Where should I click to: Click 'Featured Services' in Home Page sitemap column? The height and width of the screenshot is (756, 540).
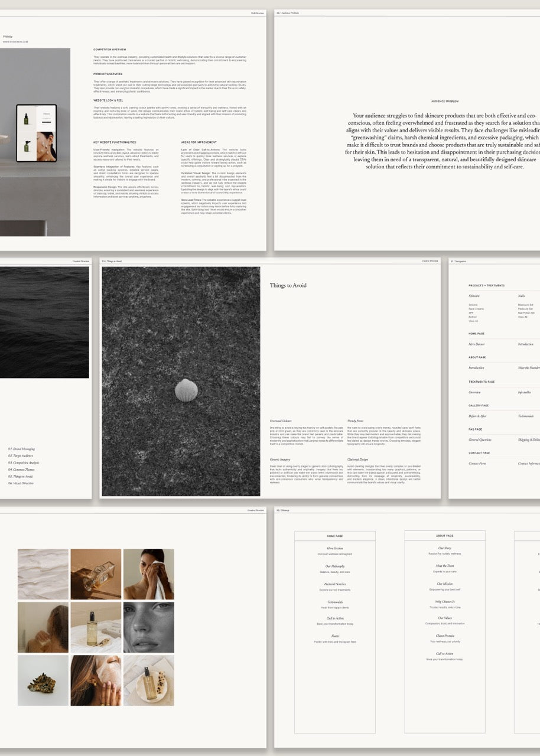(x=335, y=584)
